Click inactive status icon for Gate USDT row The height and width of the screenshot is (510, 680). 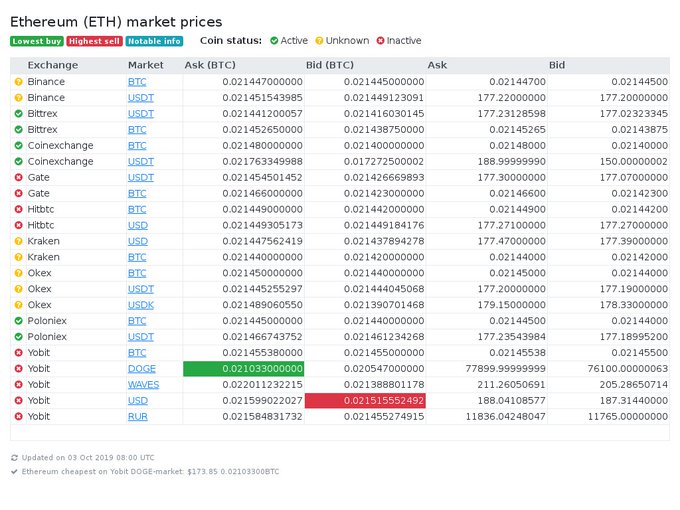pyautogui.click(x=18, y=177)
